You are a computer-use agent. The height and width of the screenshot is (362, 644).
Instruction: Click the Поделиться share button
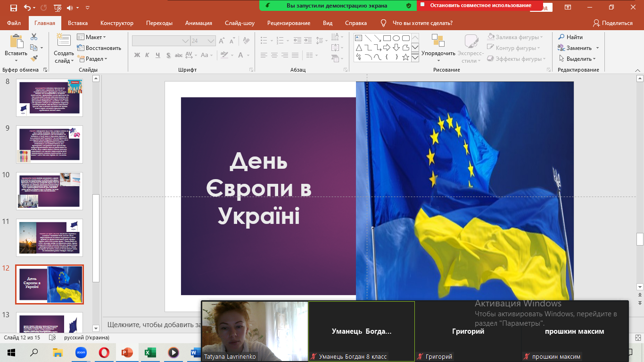point(613,23)
